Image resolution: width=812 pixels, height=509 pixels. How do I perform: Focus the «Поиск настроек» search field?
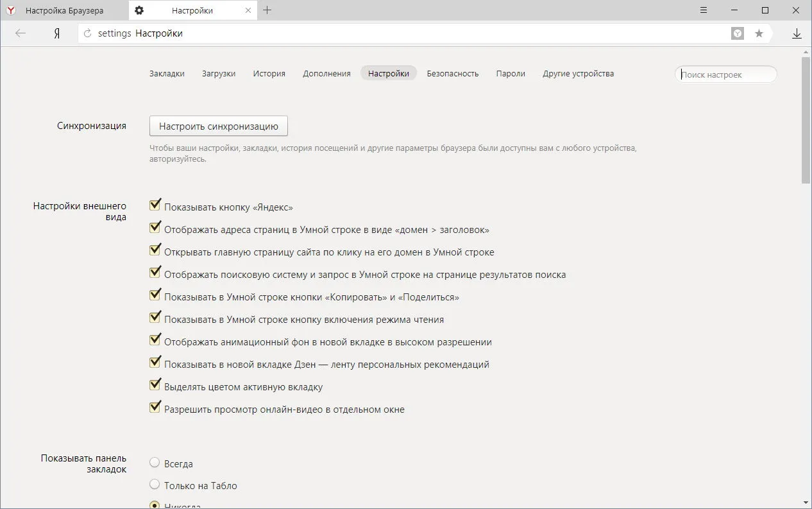coord(726,74)
